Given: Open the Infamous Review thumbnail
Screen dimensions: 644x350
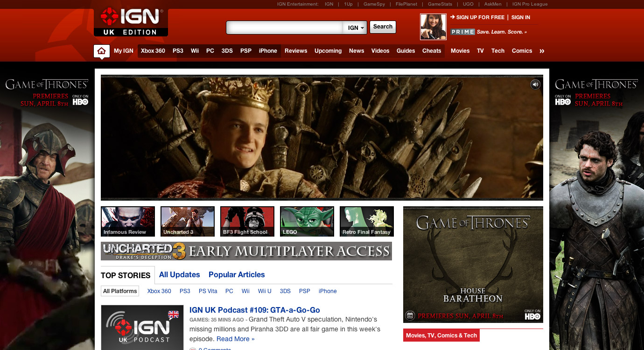Looking at the screenshot, I should coord(128,222).
